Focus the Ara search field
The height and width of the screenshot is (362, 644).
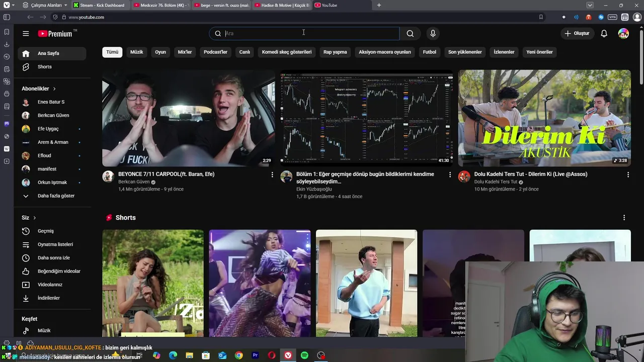[304, 34]
